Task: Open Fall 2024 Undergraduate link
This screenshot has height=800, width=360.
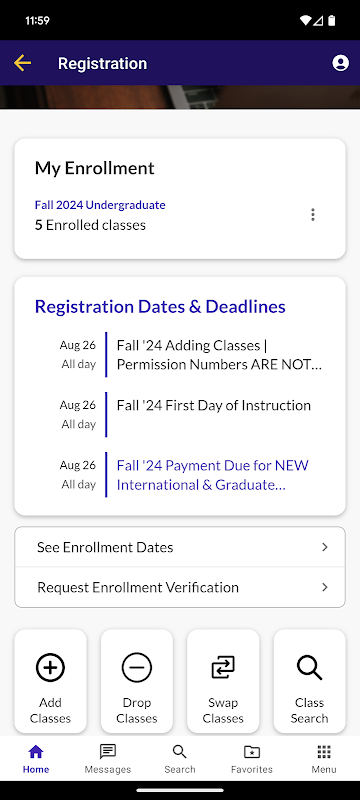Action: (x=100, y=205)
